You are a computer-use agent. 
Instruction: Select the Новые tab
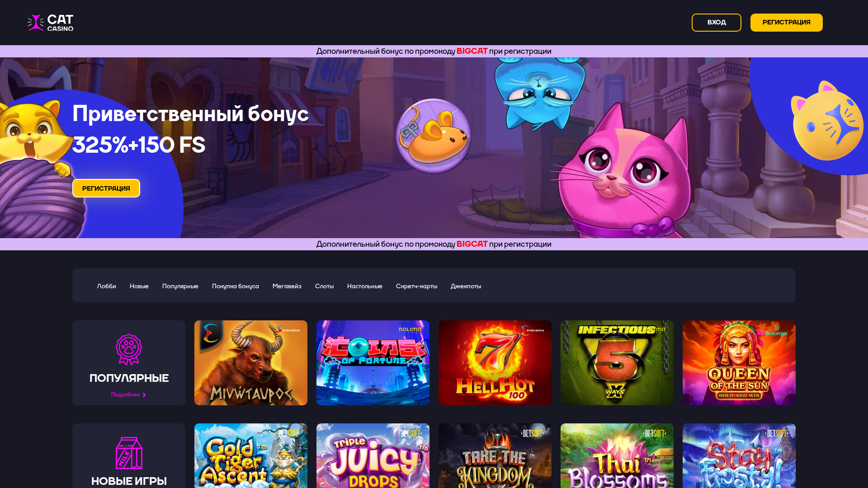[x=139, y=286]
